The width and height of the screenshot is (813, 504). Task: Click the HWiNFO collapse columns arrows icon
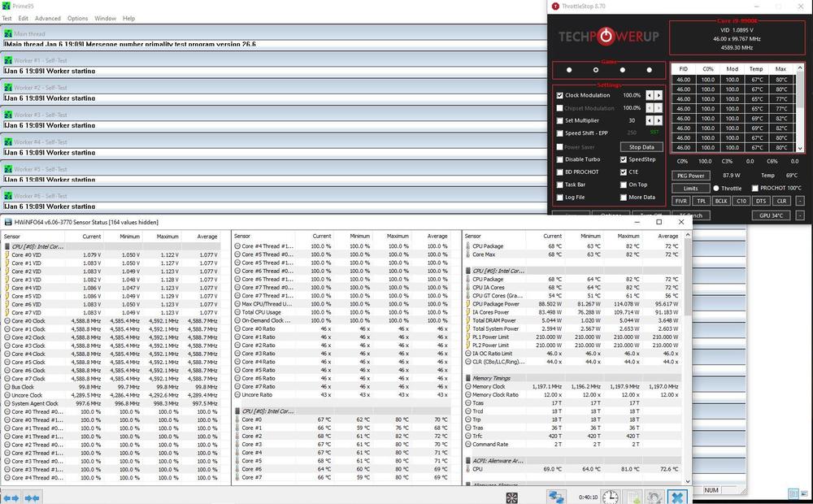[32, 497]
